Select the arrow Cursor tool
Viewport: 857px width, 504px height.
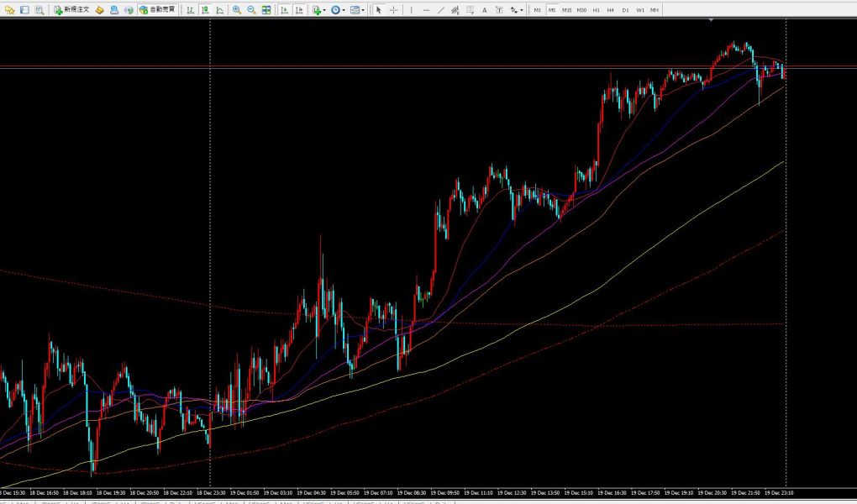pyautogui.click(x=378, y=10)
